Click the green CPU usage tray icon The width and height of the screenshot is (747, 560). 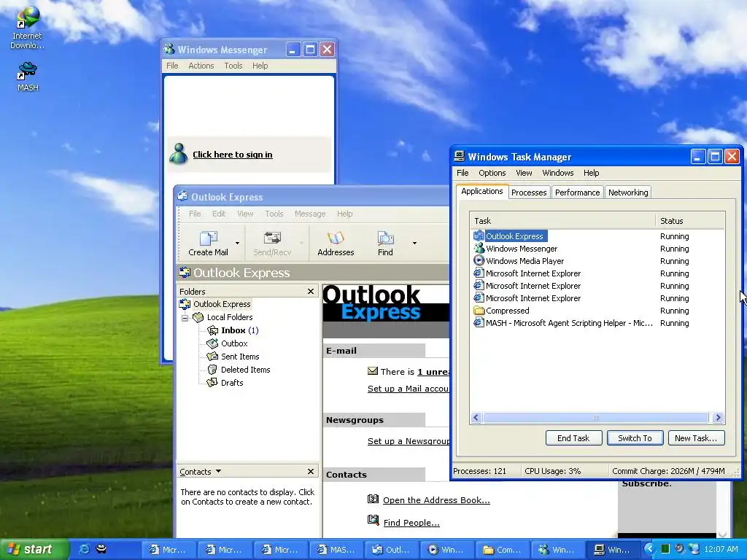[665, 549]
